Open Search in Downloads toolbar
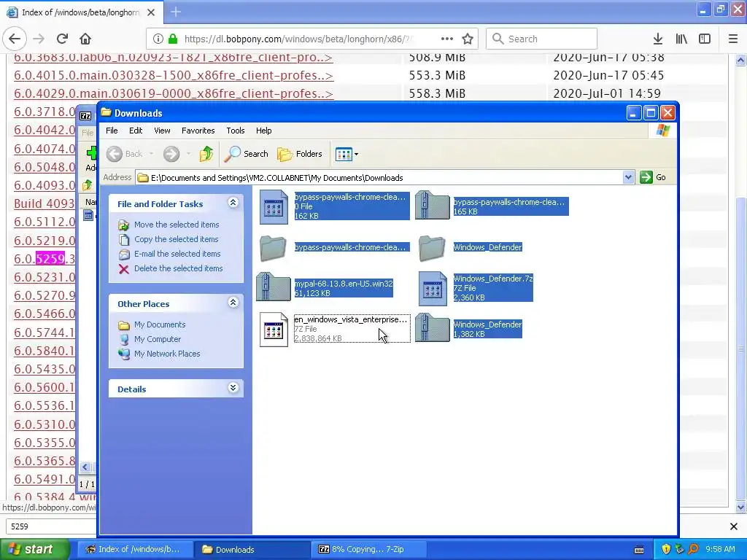Image resolution: width=747 pixels, height=560 pixels. point(246,154)
